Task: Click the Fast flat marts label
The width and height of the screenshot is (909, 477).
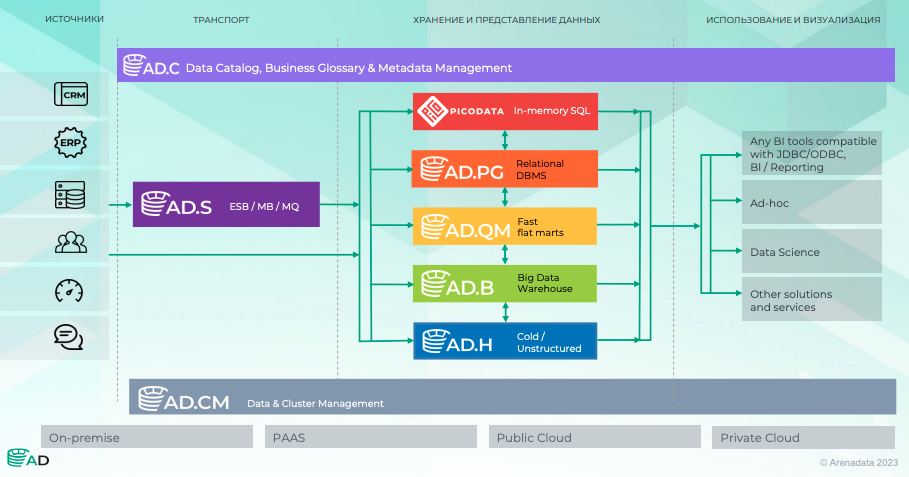Action: 540,227
